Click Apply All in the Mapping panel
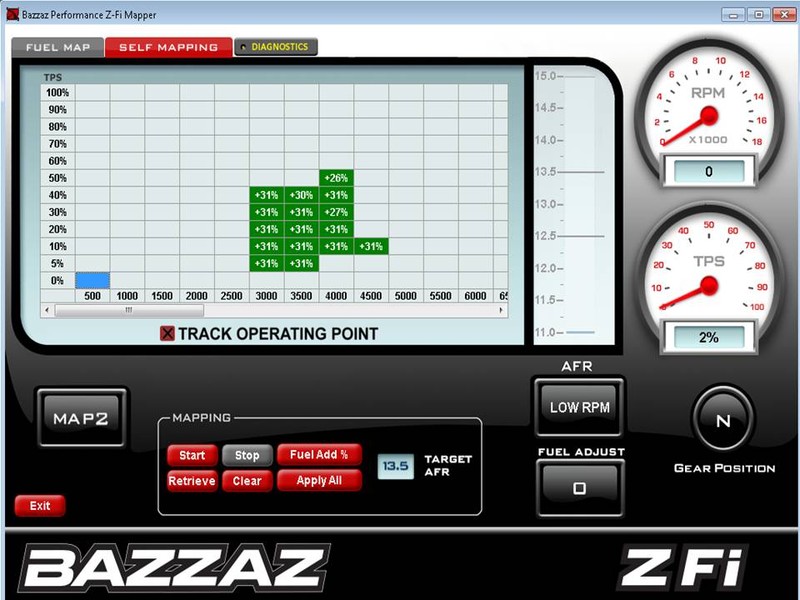Screen dimensions: 800x600 point(319,481)
